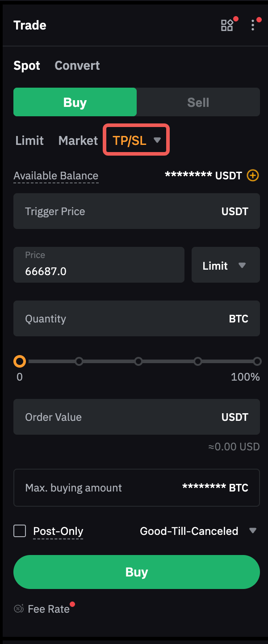The width and height of the screenshot is (268, 644).
Task: Expand the TP/SL order type dropdown
Action: point(136,140)
